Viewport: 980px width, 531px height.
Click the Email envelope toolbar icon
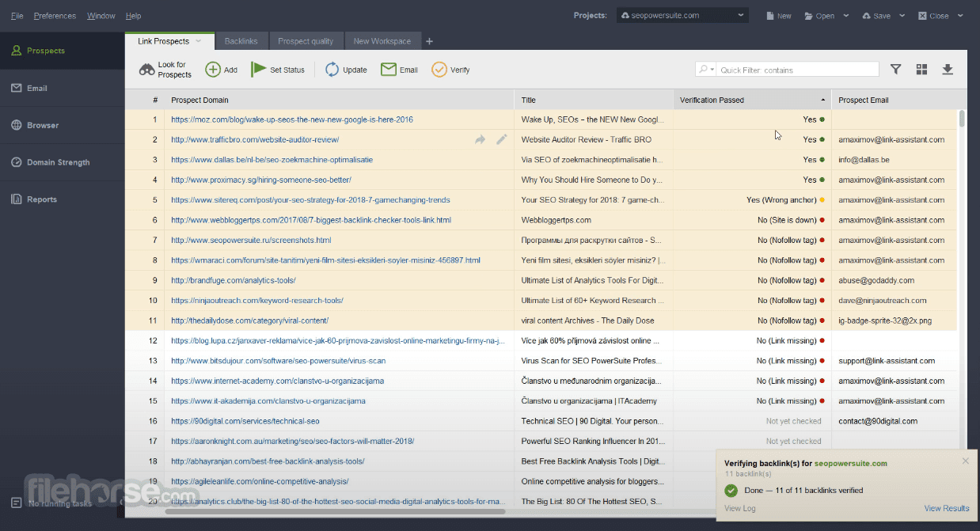coord(388,70)
